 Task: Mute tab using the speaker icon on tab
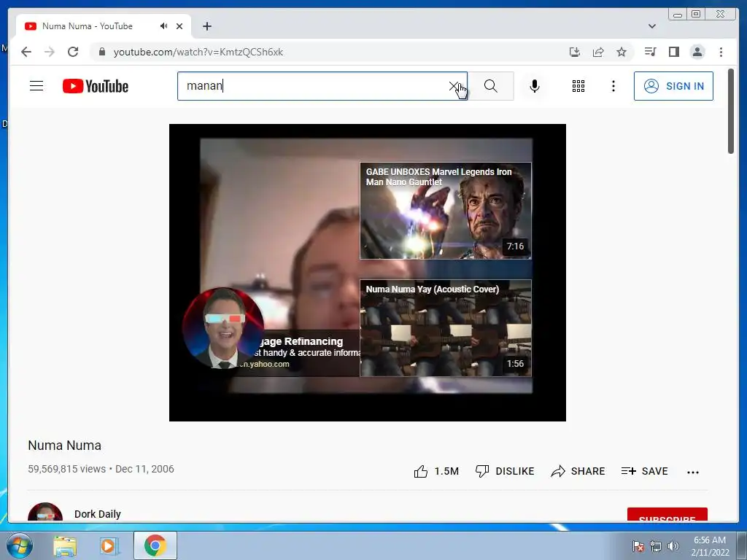tap(163, 26)
